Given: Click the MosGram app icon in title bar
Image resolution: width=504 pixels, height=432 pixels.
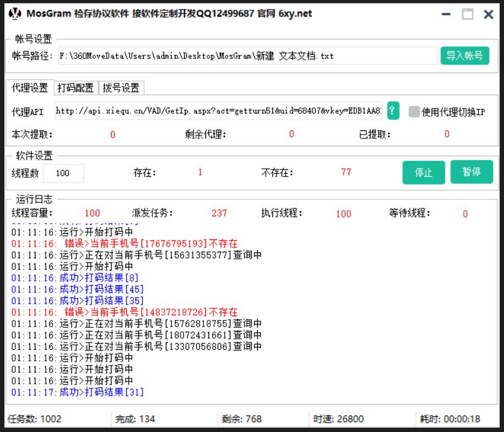Looking at the screenshot, I should [x=15, y=14].
